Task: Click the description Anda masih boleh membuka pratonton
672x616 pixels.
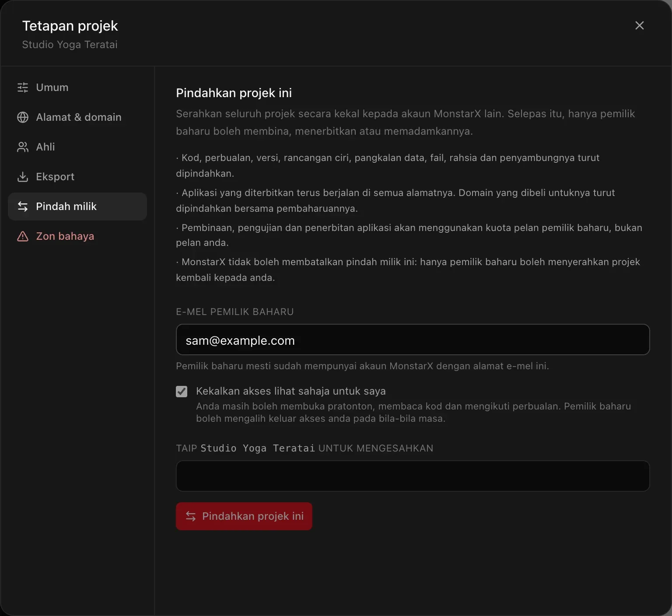Action: (413, 413)
